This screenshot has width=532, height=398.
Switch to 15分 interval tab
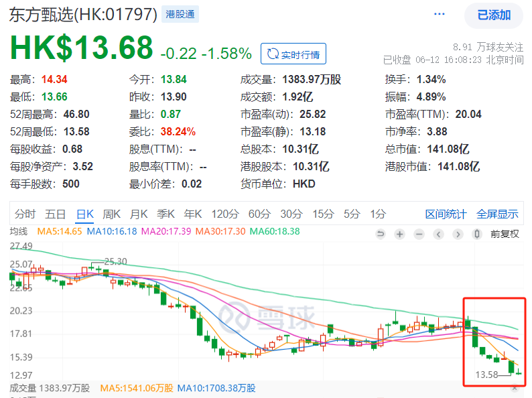pyautogui.click(x=323, y=214)
